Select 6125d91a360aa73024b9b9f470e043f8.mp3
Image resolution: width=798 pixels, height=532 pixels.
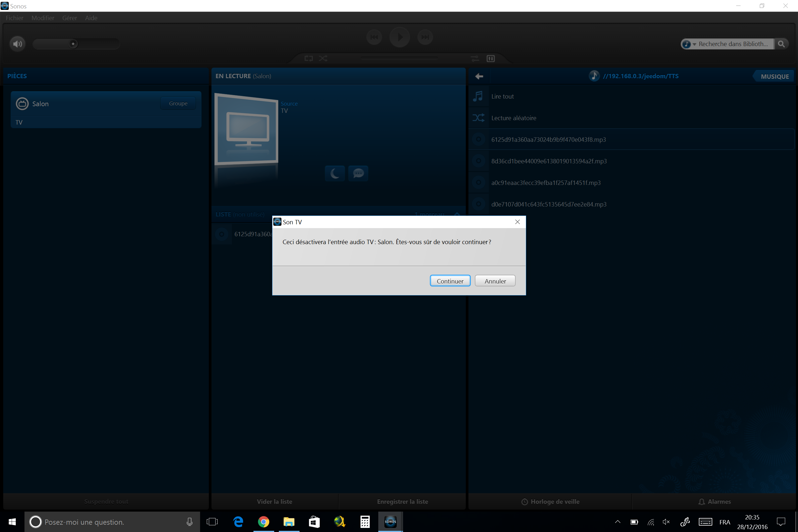click(631, 139)
